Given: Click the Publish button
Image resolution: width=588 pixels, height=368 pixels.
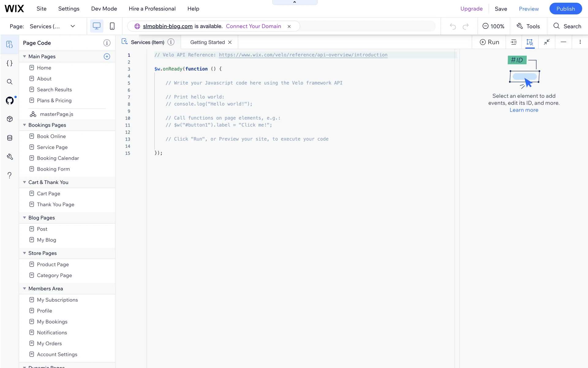Looking at the screenshot, I should (565, 9).
